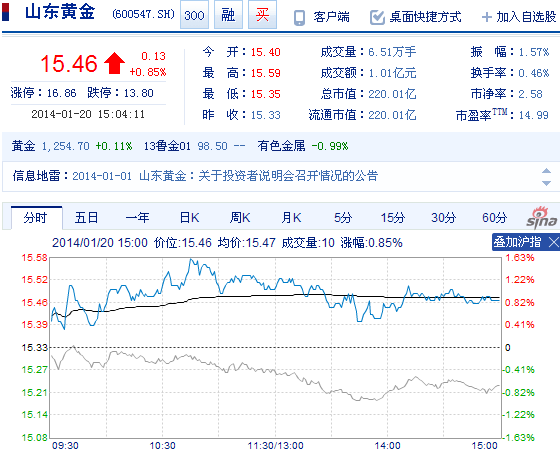Click the 最高 high price 15.59
The height and width of the screenshot is (452, 560).
[265, 73]
